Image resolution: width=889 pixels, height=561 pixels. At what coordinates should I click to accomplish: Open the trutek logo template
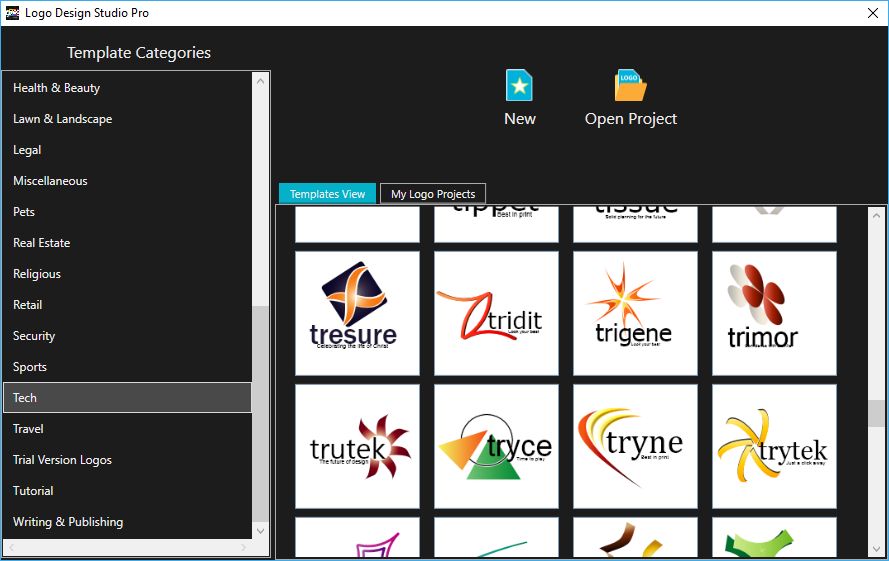coord(357,446)
